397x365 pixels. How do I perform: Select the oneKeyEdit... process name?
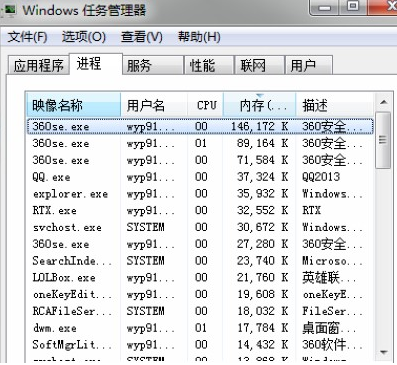[x=72, y=294]
